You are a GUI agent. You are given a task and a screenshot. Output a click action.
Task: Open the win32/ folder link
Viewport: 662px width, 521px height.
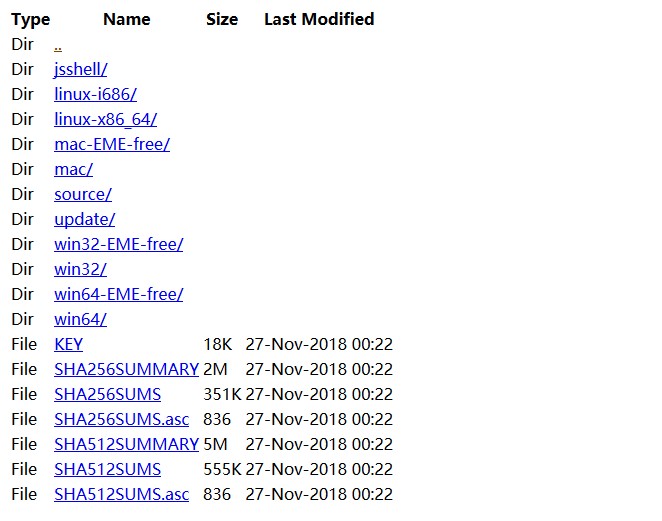[x=80, y=269]
